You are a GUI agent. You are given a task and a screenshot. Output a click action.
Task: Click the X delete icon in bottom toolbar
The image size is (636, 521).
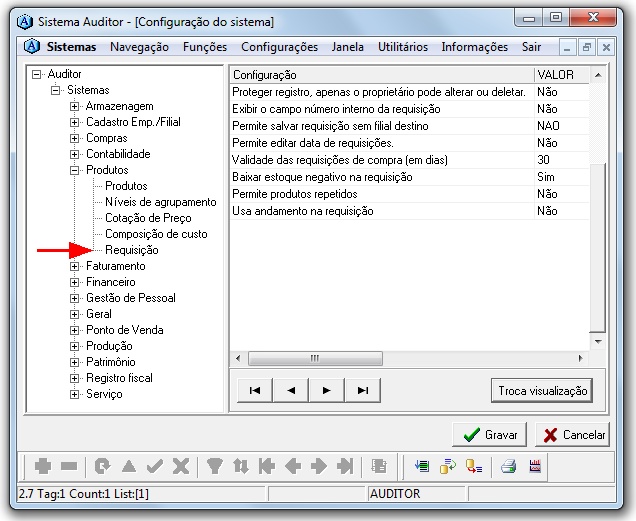(180, 466)
